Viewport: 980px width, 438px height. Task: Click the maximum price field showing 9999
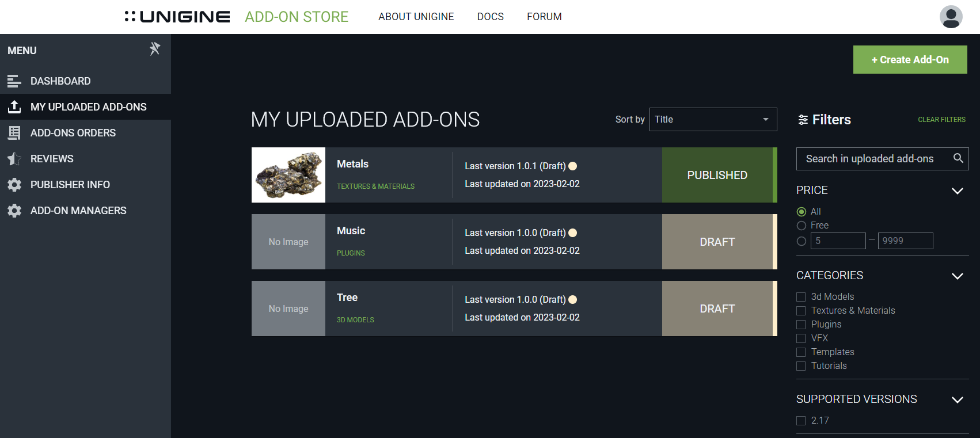[x=905, y=241]
